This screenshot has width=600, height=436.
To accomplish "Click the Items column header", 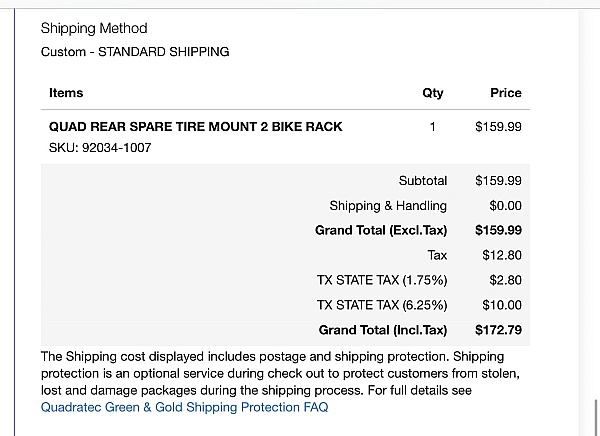I will (66, 93).
